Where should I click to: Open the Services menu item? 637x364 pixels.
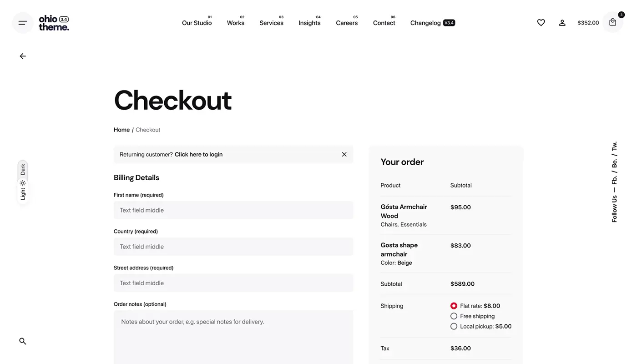pos(271,23)
